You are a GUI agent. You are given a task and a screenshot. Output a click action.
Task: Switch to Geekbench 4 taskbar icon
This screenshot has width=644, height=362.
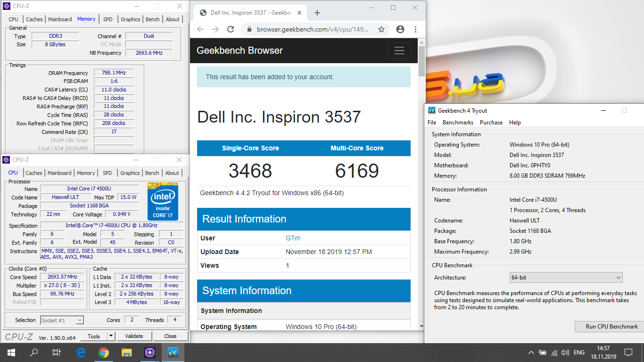coord(173,353)
